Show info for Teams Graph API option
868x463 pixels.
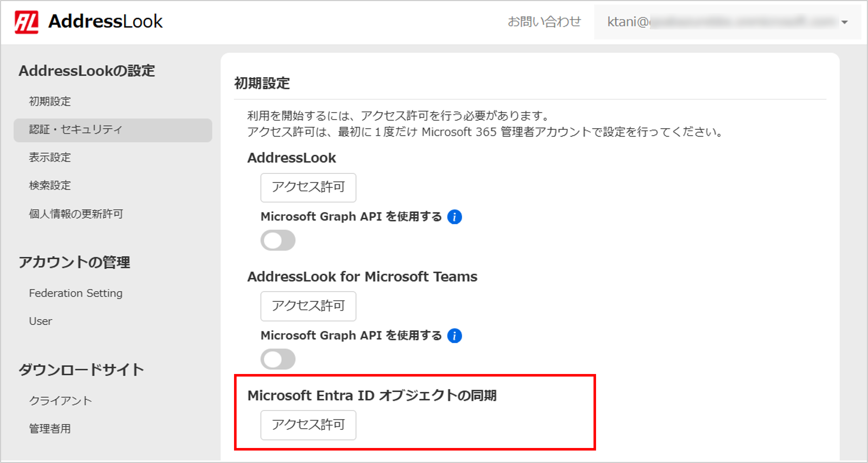point(455,335)
